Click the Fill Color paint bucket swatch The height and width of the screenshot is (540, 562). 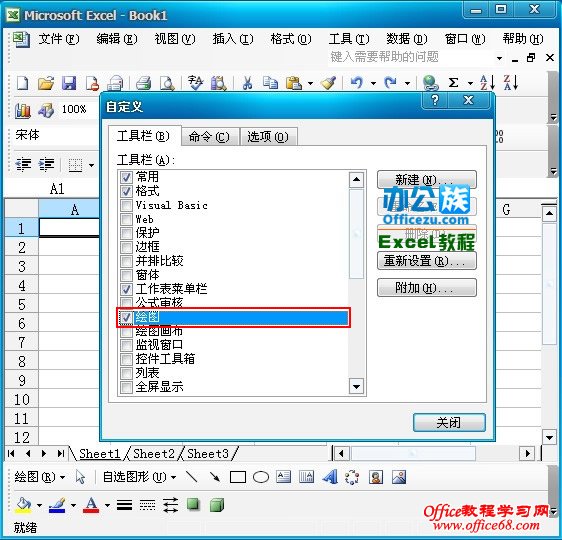point(23,505)
